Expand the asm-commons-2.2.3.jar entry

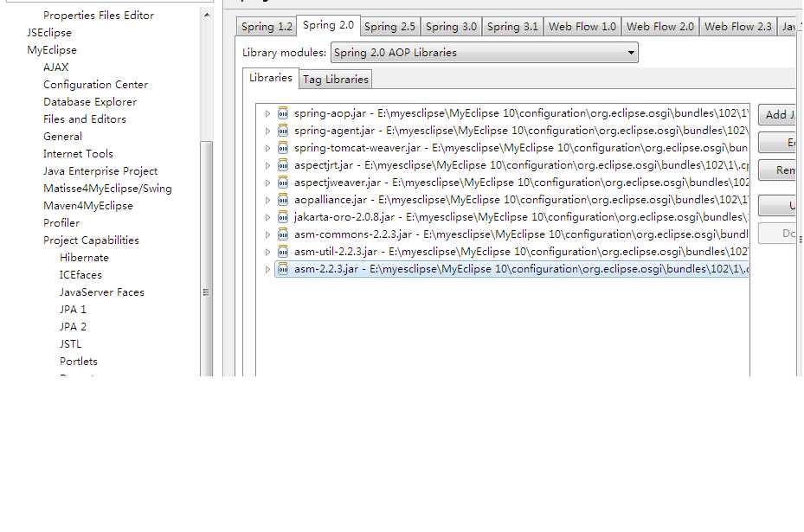point(267,234)
